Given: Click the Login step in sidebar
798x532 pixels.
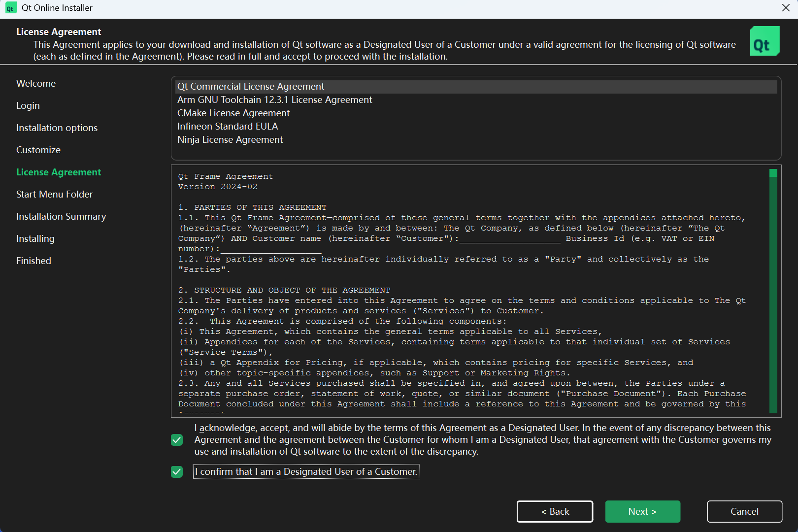Looking at the screenshot, I should pos(28,106).
